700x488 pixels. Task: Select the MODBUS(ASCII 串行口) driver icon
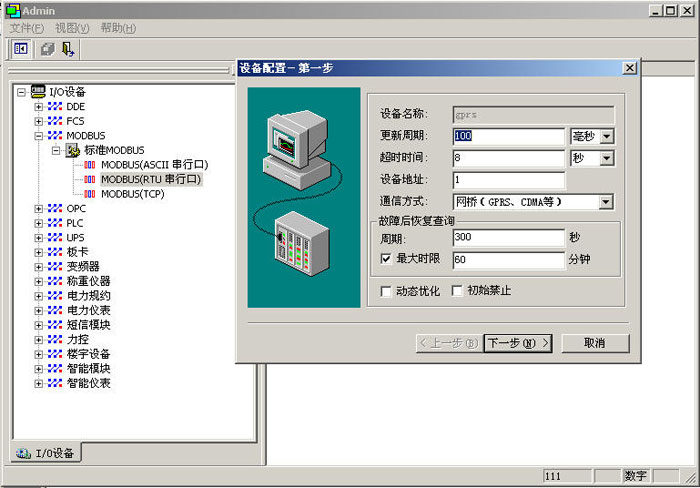coord(90,165)
